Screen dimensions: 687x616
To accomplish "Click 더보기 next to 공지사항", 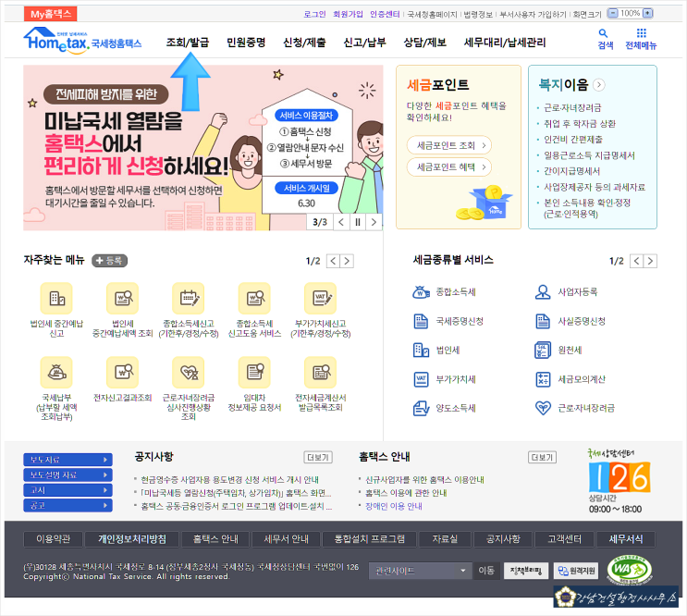I will (x=318, y=458).
